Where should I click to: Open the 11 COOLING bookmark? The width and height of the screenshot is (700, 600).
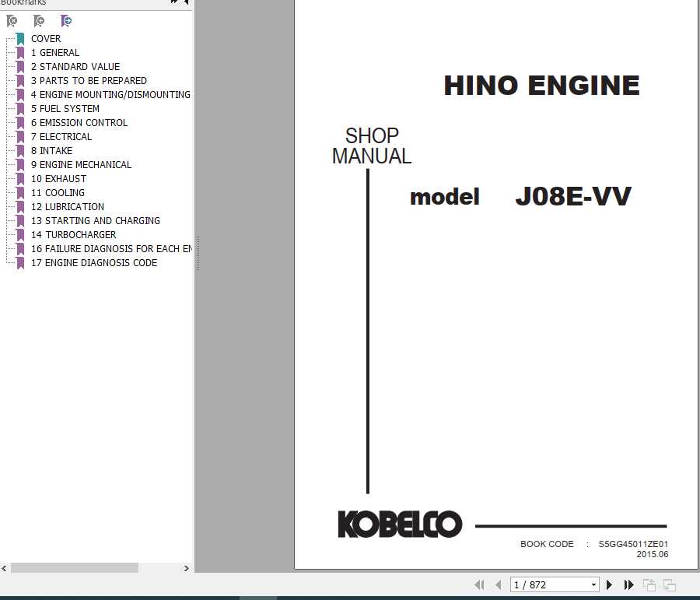(58, 192)
